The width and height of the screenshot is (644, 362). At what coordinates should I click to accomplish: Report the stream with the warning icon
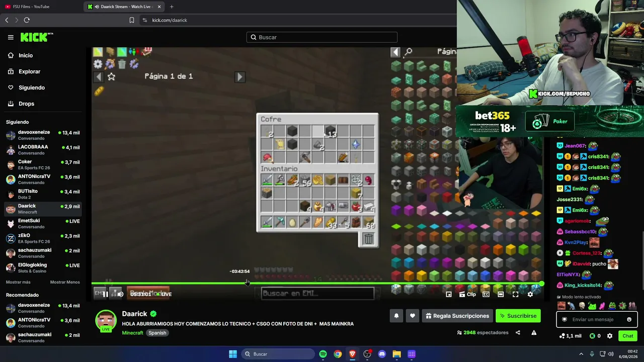coord(534,332)
